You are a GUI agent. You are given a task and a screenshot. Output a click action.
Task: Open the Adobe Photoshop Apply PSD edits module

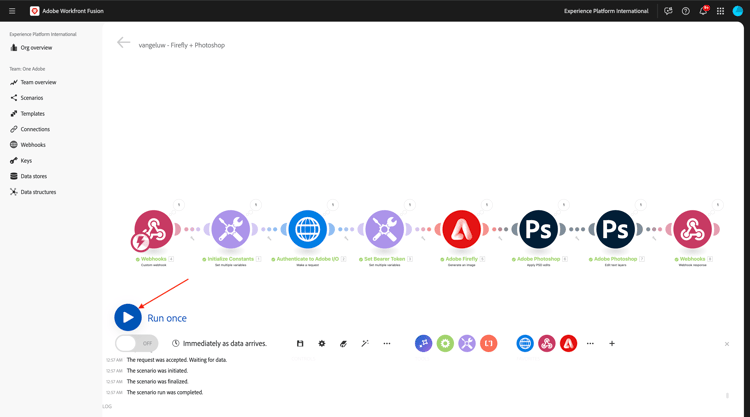click(539, 229)
